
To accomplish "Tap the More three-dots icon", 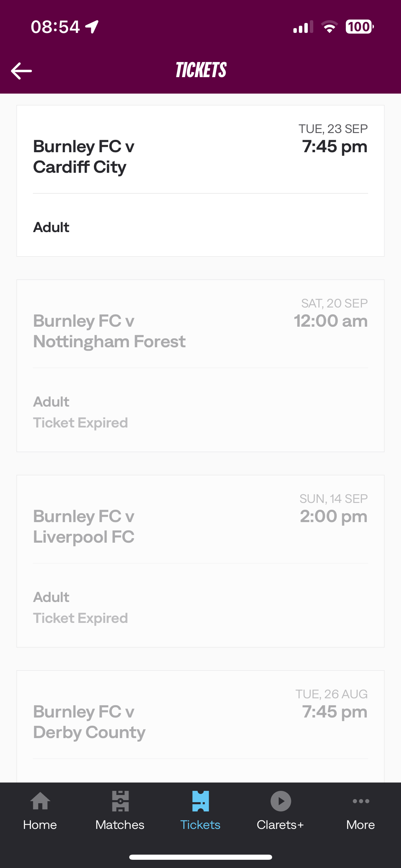I will 361,801.
